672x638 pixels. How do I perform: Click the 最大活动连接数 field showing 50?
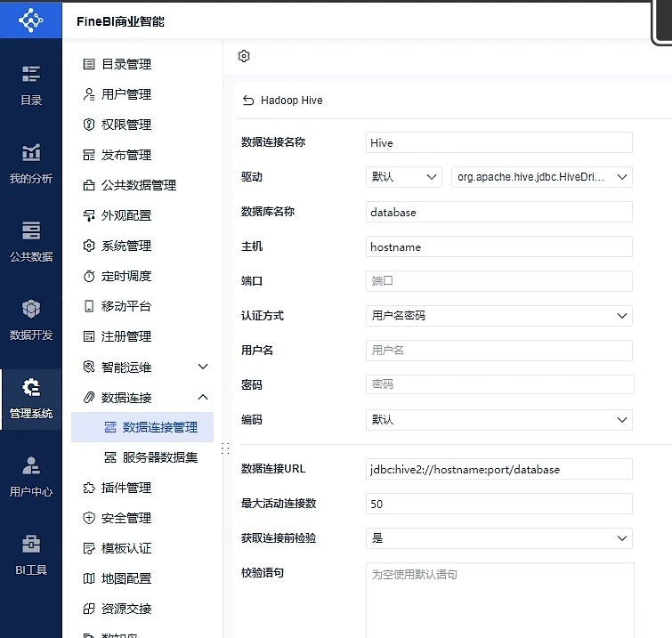pyautogui.click(x=498, y=504)
